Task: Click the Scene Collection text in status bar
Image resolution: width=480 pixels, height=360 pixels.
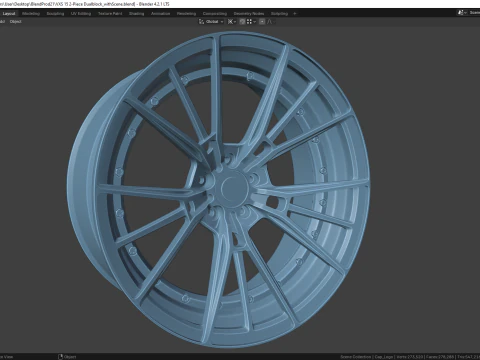Action: click(x=355, y=357)
